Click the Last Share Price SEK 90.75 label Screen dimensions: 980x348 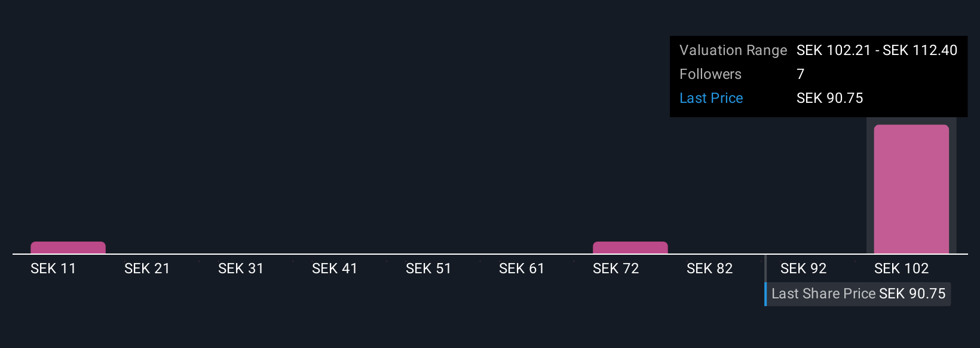pyautogui.click(x=858, y=294)
